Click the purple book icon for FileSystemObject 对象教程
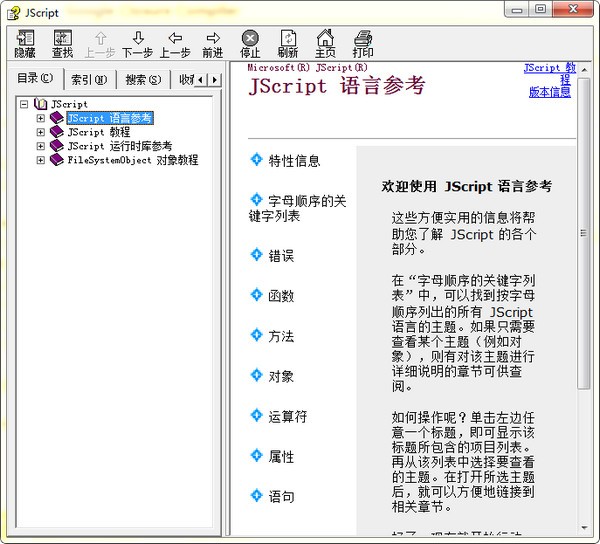 [57, 160]
